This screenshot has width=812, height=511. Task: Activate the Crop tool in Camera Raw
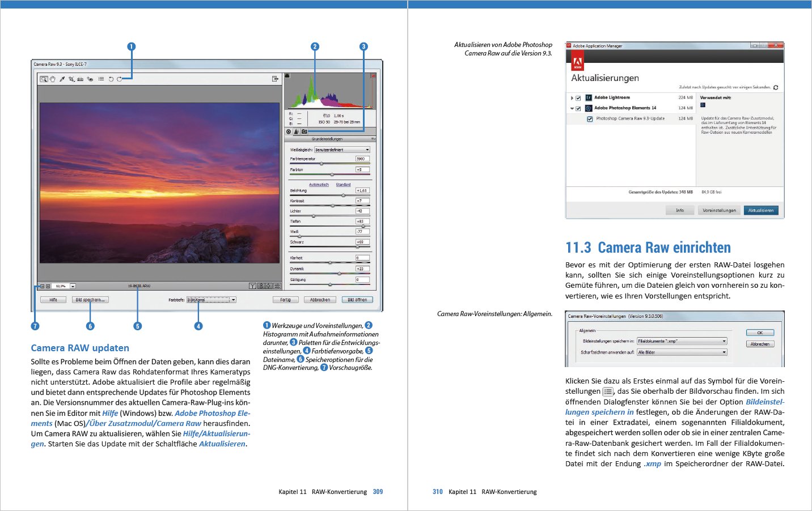(x=71, y=79)
